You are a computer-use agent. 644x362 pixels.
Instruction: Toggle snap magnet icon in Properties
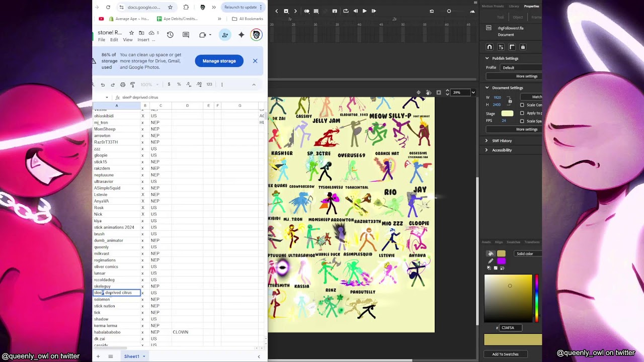point(490,47)
